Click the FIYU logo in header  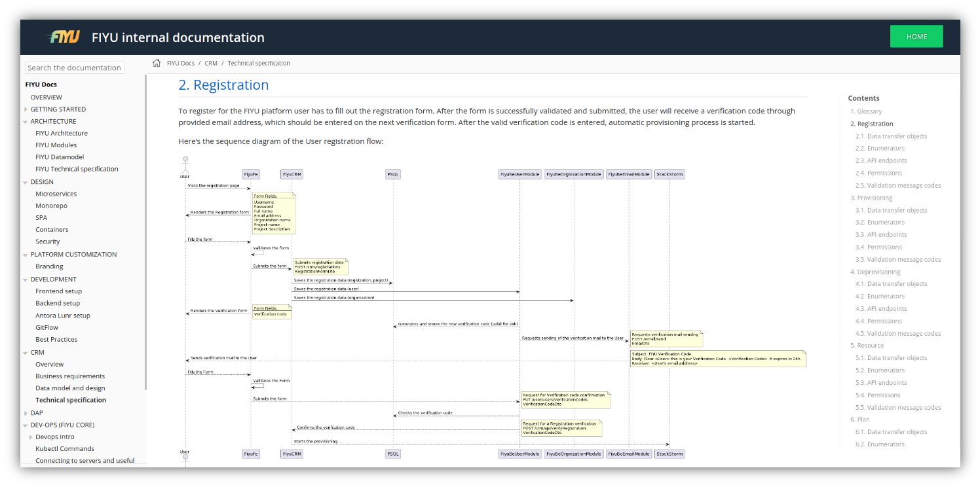point(64,37)
